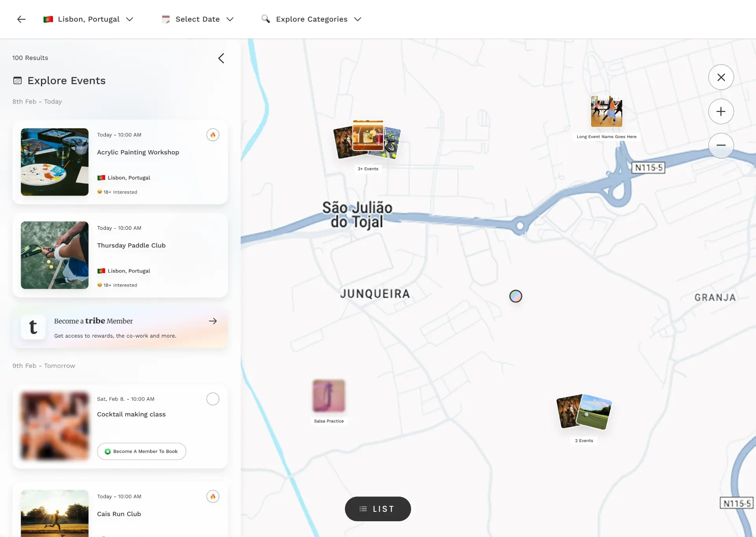Click the current location dot on map
Image resolution: width=756 pixels, height=537 pixels.
click(x=516, y=296)
